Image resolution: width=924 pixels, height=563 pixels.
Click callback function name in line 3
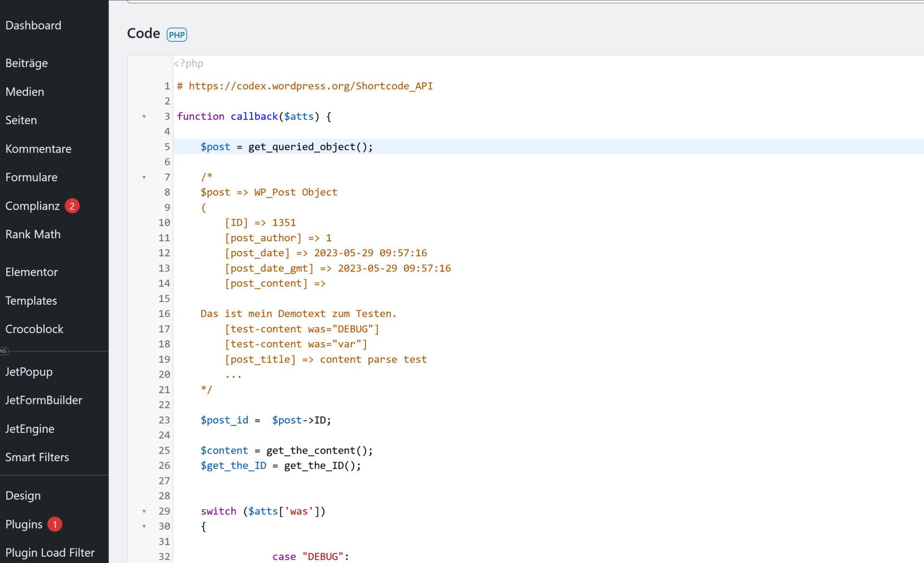click(254, 116)
